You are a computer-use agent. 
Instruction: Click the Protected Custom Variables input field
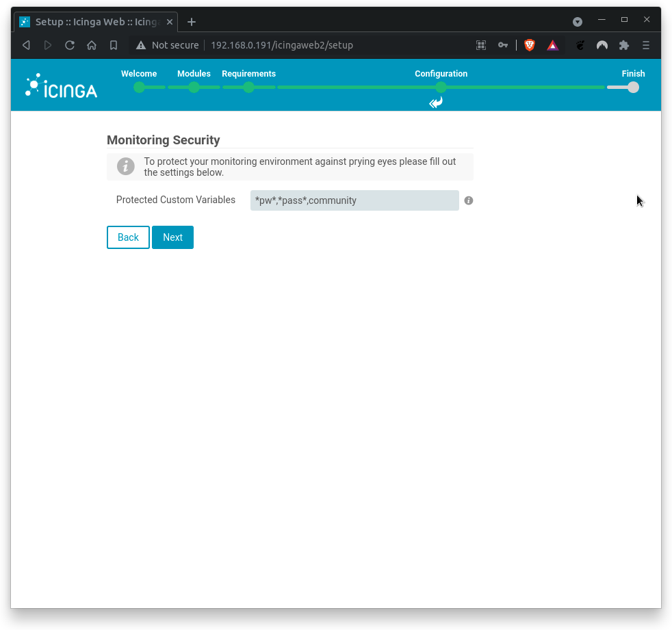(354, 200)
